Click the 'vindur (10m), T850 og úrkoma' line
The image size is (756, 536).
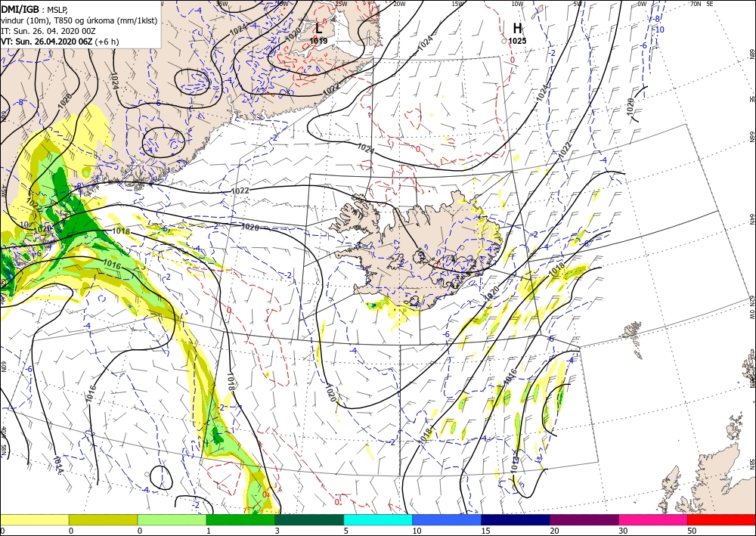pyautogui.click(x=79, y=20)
